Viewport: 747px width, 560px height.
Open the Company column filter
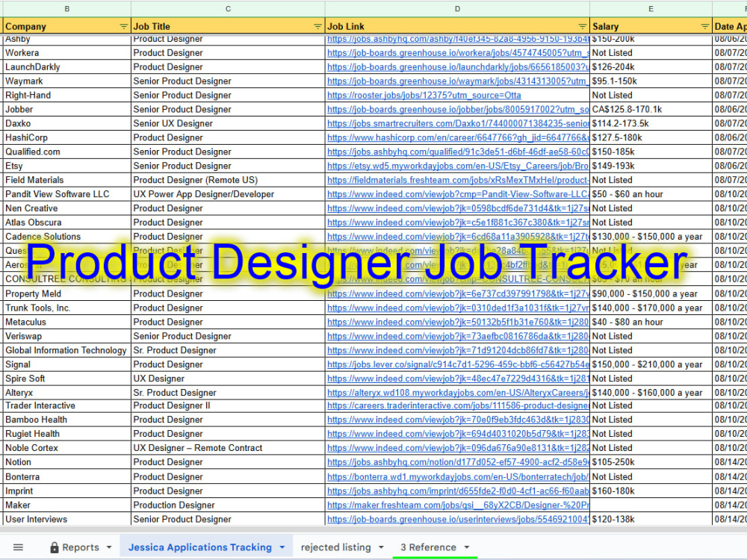click(123, 27)
